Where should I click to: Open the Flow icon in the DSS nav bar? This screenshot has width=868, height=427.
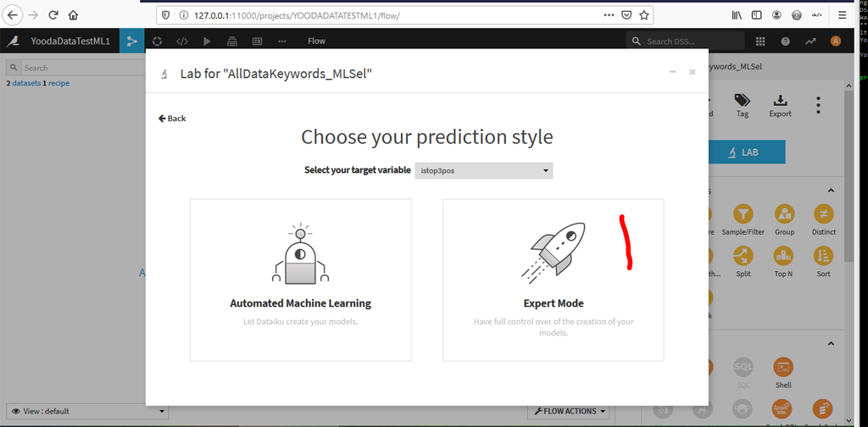[131, 41]
